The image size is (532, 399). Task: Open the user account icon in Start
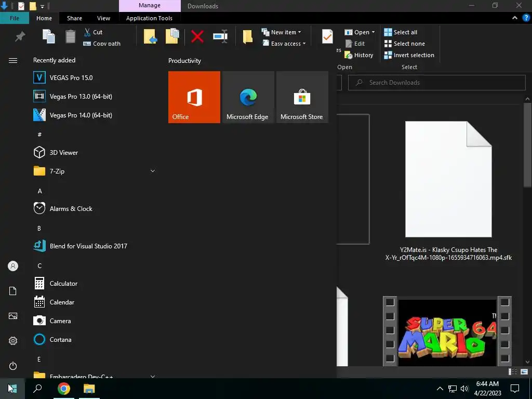pos(13,266)
